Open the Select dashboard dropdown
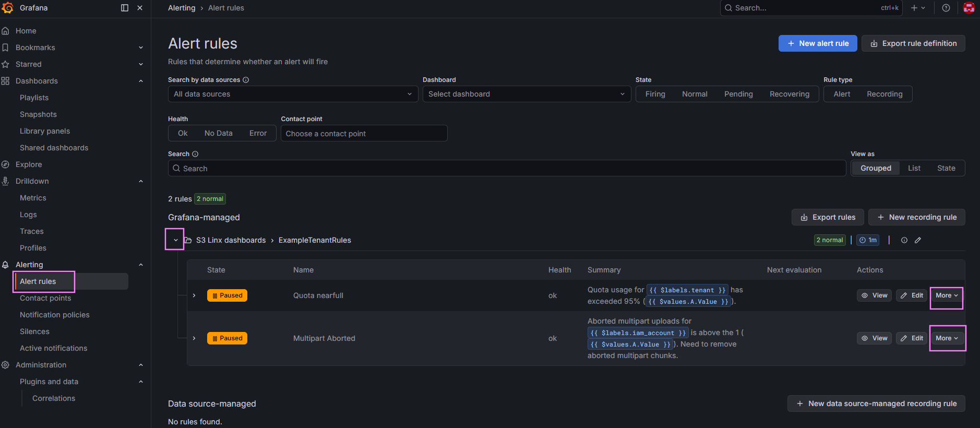This screenshot has height=428, width=980. [527, 94]
